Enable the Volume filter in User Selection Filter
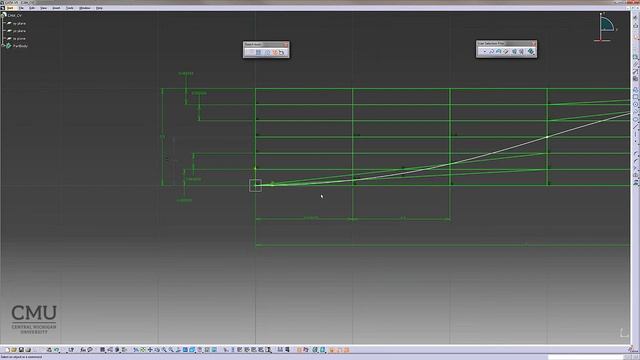The height and width of the screenshot is (360, 640). pos(506,51)
